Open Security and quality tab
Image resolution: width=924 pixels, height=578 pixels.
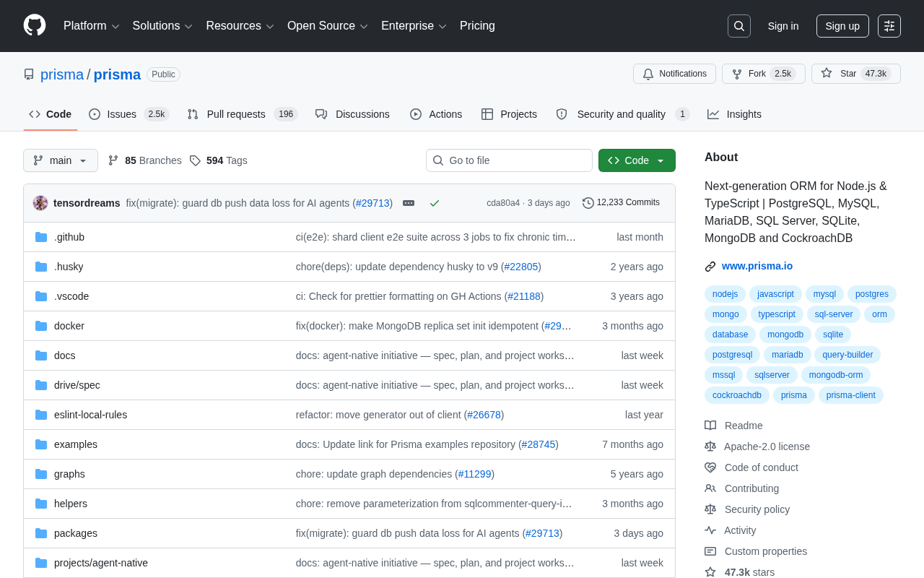point(622,114)
